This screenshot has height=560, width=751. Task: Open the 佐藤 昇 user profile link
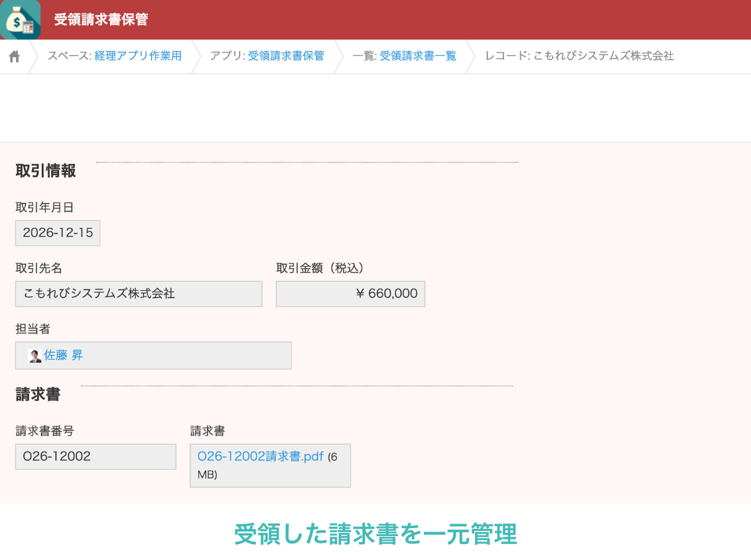tap(63, 355)
